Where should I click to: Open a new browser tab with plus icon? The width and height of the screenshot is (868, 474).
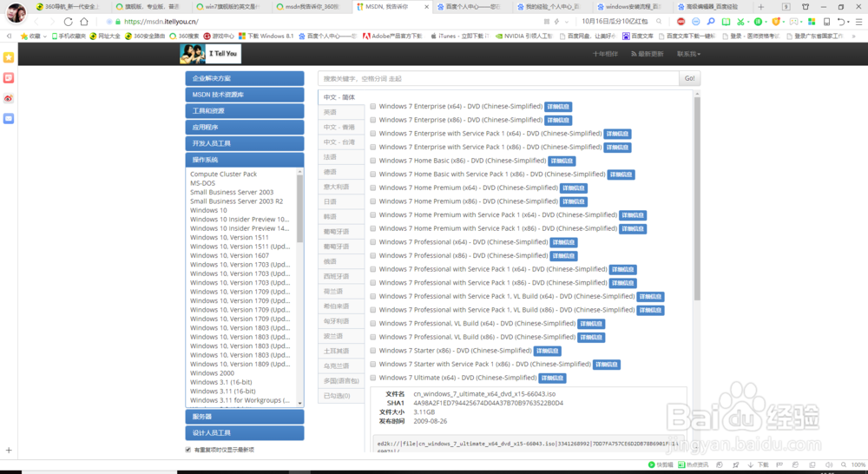pyautogui.click(x=760, y=7)
